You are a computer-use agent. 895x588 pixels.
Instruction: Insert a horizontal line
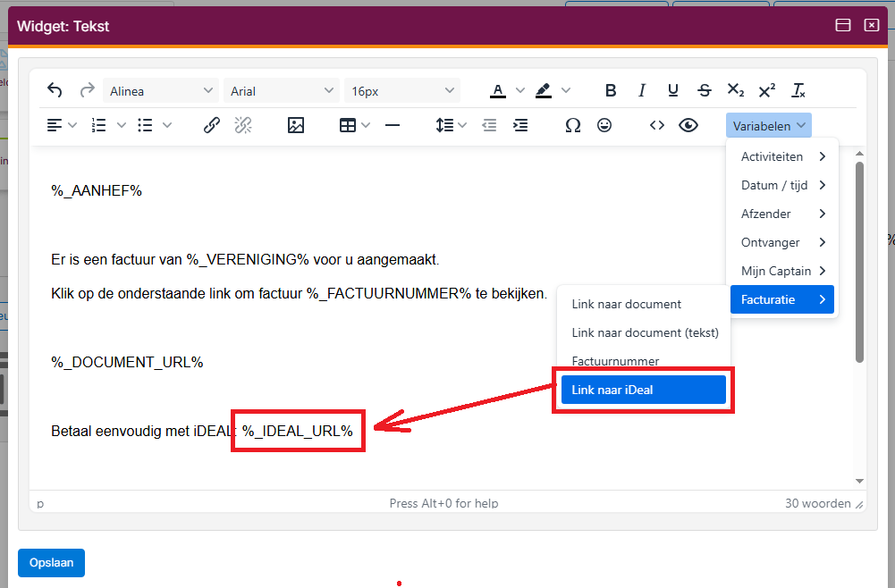(392, 126)
